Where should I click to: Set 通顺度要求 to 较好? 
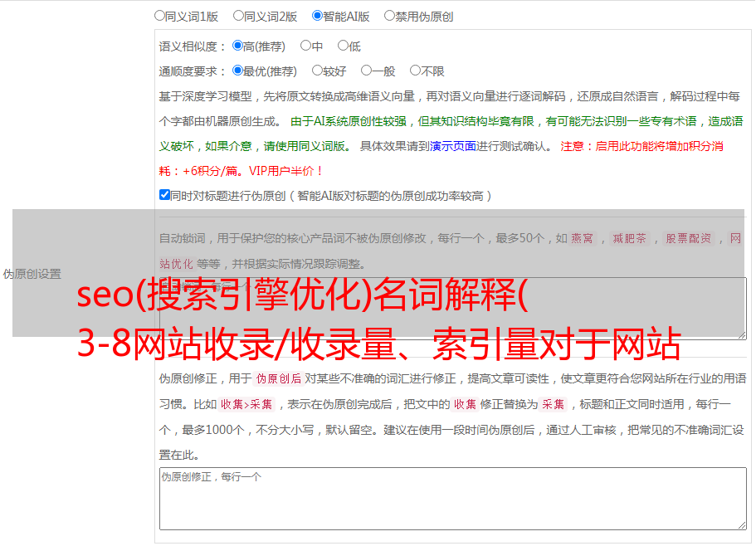pyautogui.click(x=317, y=71)
